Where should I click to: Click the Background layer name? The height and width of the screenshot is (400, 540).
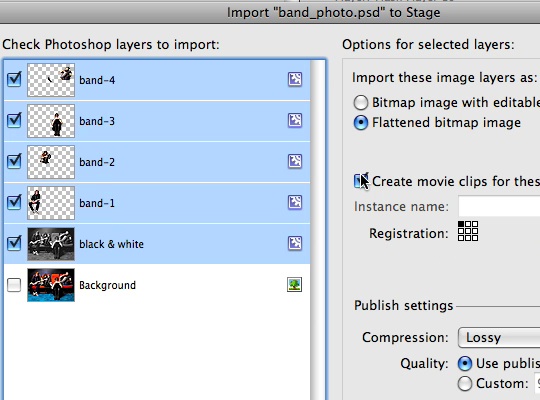tap(107, 285)
